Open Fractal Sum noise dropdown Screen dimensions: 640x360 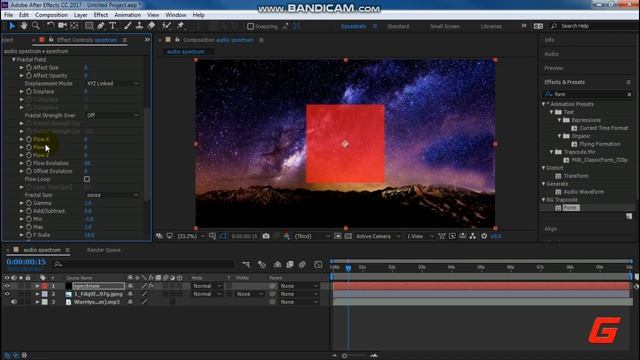tap(112, 195)
